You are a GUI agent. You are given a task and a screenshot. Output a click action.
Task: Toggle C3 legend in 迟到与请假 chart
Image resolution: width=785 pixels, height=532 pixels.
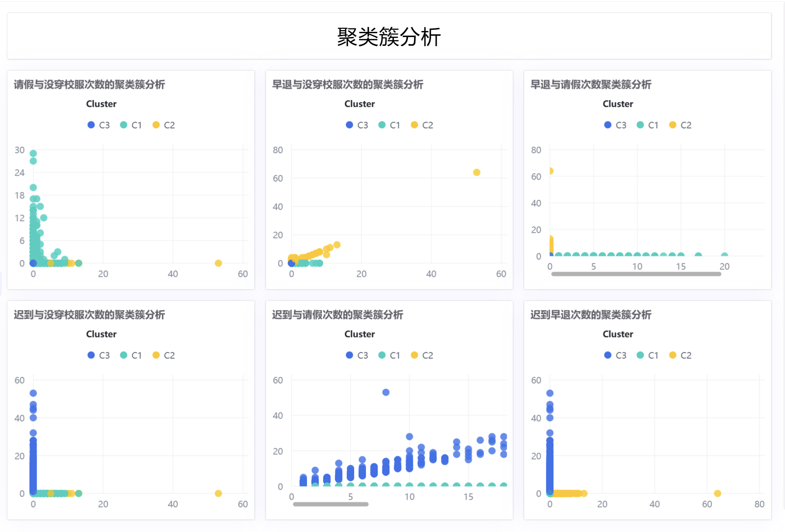coord(357,355)
